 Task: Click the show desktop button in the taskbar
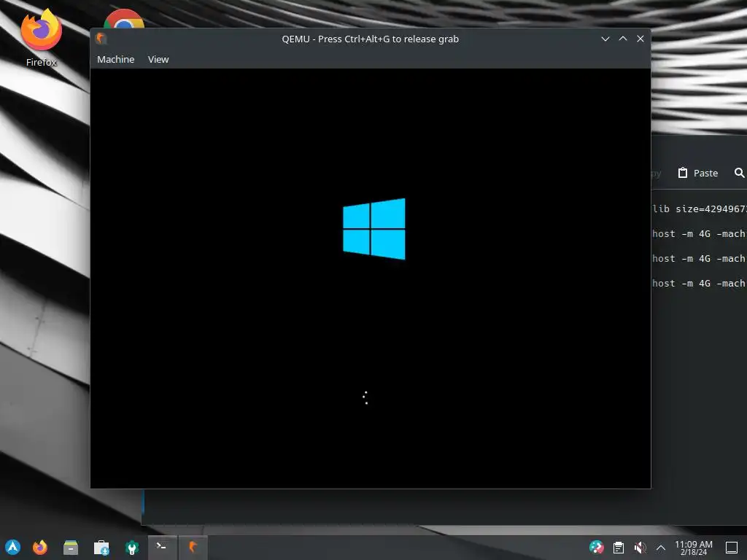click(x=732, y=548)
